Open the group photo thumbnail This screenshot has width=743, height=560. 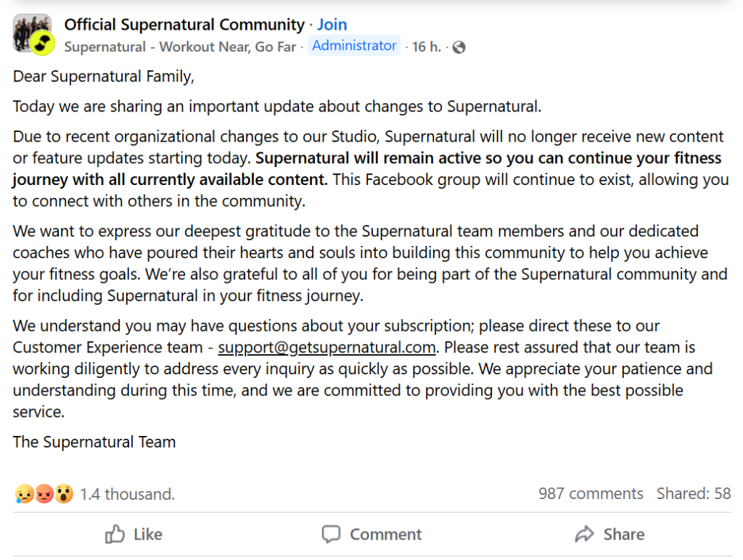pyautogui.click(x=28, y=28)
